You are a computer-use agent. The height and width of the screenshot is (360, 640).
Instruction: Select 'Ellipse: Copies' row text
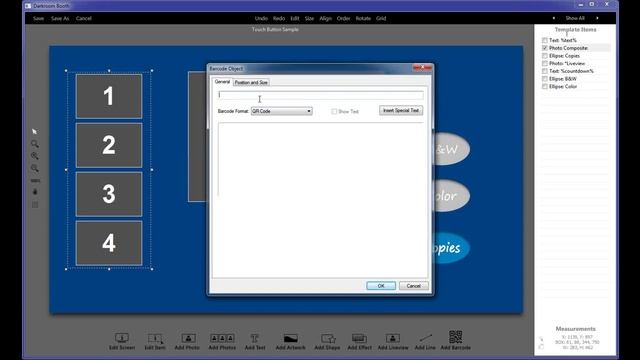[564, 56]
